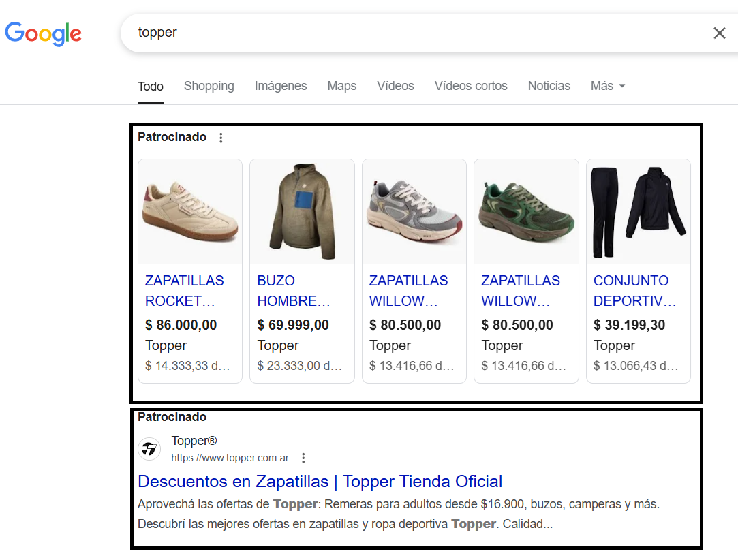The image size is (738, 560).
Task: Open CONJUNTO DEPORTIV... product link
Action: tap(634, 290)
